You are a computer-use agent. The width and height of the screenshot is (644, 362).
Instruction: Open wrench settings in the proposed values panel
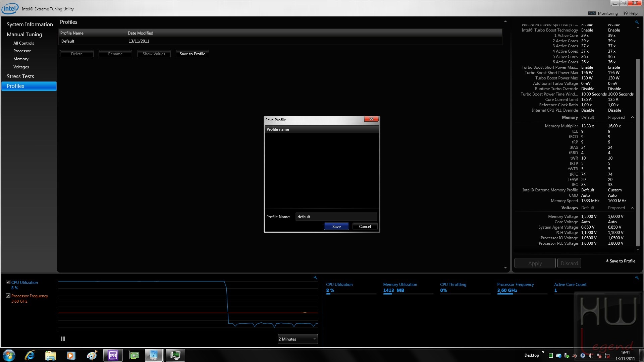[x=637, y=22]
